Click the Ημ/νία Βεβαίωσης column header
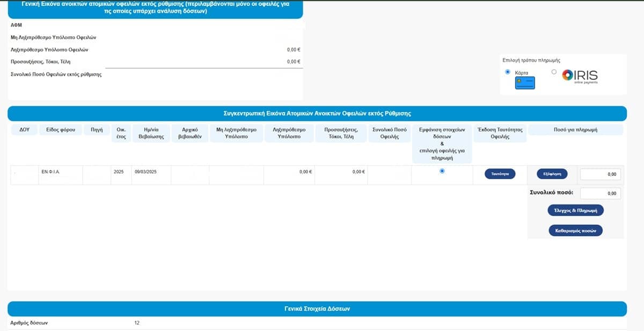Viewport: 644px width, 331px height. pyautogui.click(x=150, y=133)
